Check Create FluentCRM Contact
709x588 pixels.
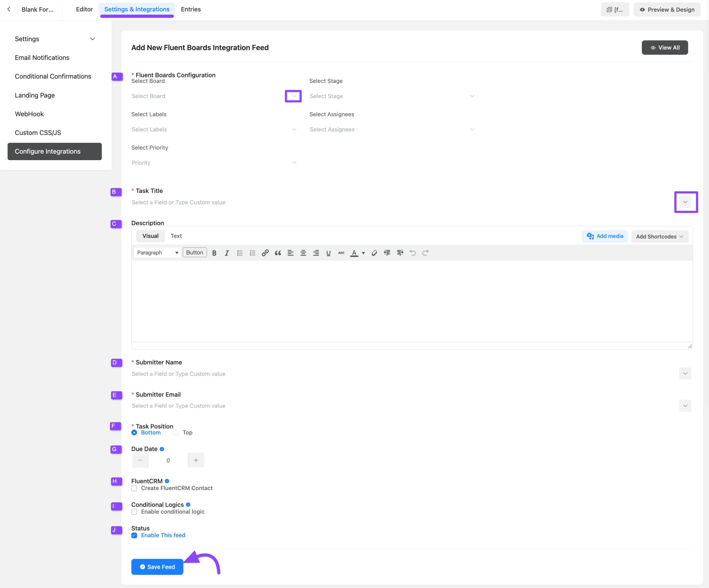click(x=134, y=488)
